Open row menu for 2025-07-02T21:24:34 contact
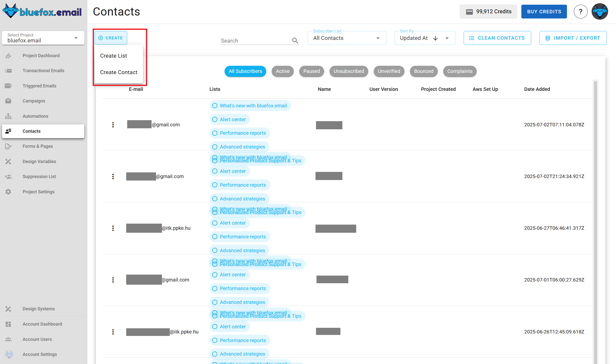The width and height of the screenshot is (616, 364). pyautogui.click(x=113, y=176)
